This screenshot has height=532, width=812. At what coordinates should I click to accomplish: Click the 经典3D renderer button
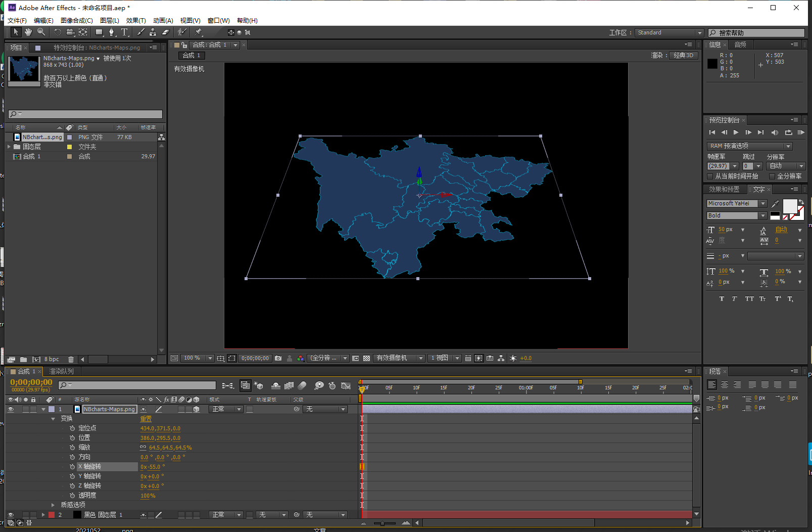pos(683,56)
